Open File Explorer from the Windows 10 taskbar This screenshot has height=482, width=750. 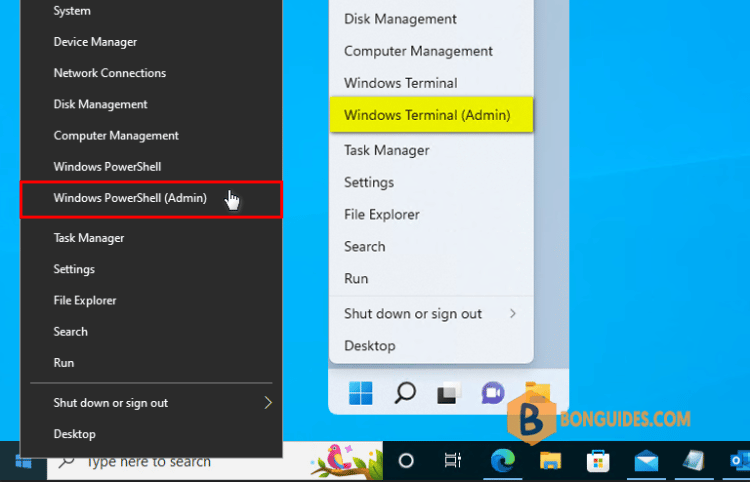pos(550,461)
